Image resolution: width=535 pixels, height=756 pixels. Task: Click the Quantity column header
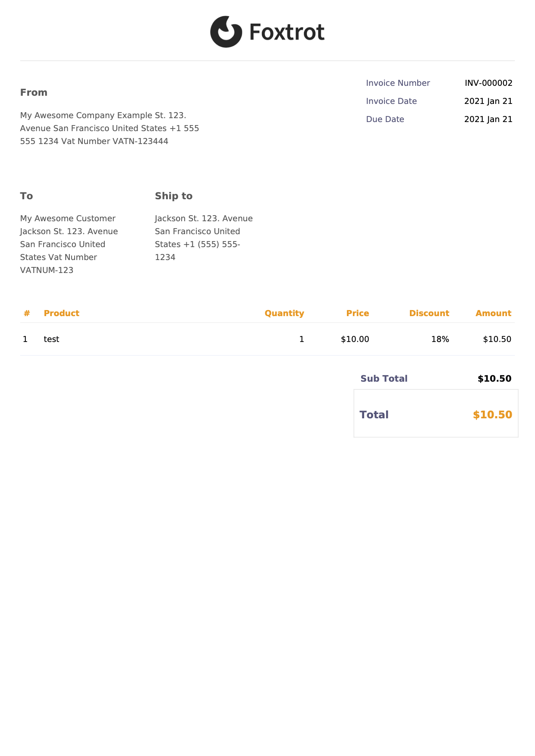coord(284,313)
